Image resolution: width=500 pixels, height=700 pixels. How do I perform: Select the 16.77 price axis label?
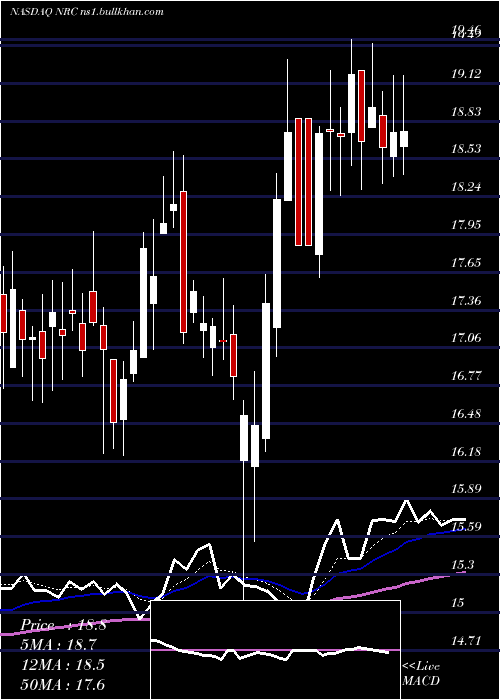(x=466, y=376)
